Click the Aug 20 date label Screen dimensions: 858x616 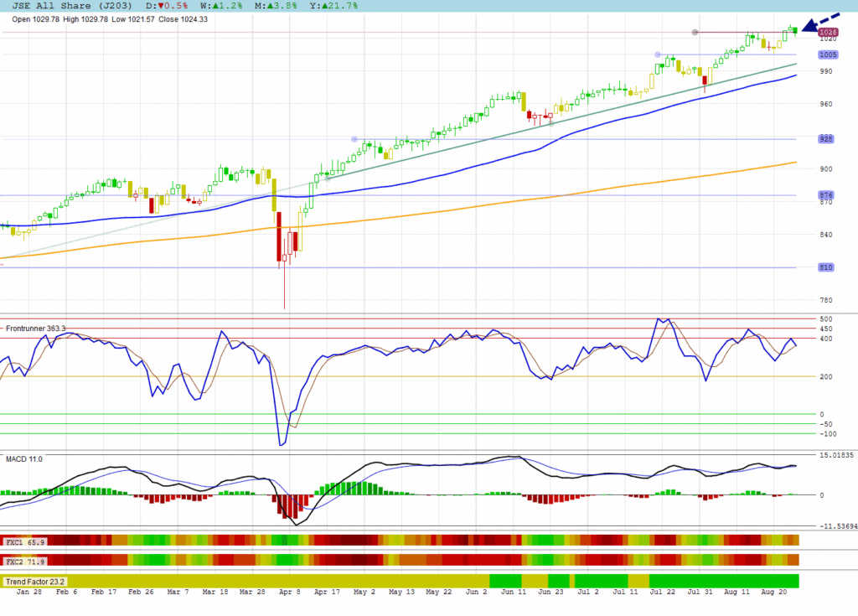[774, 592]
